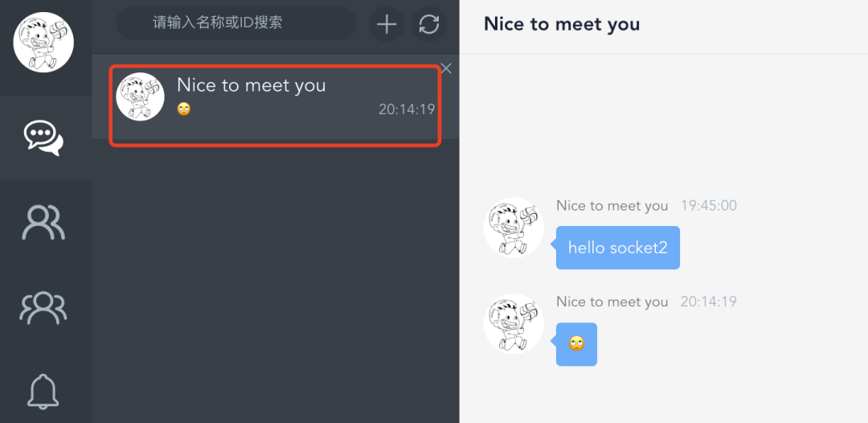Select the Nice to meet you conversation

tap(275, 105)
